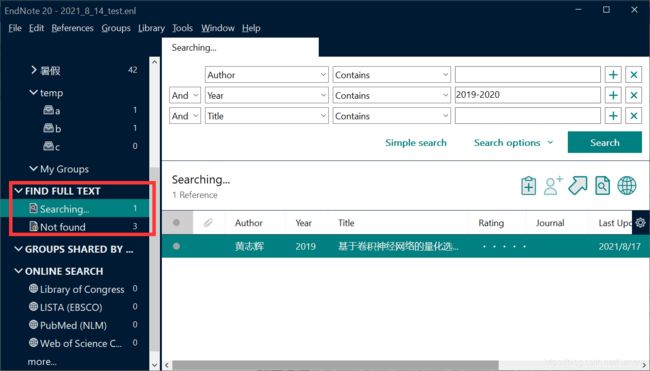Viewport: 650px width, 371px height.
Task: Click the find full text icon
Action: [602, 186]
